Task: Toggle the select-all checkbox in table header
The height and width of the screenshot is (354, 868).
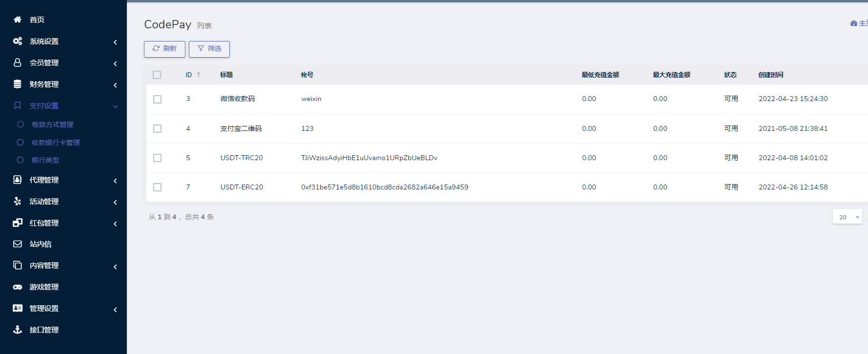Action: (157, 75)
